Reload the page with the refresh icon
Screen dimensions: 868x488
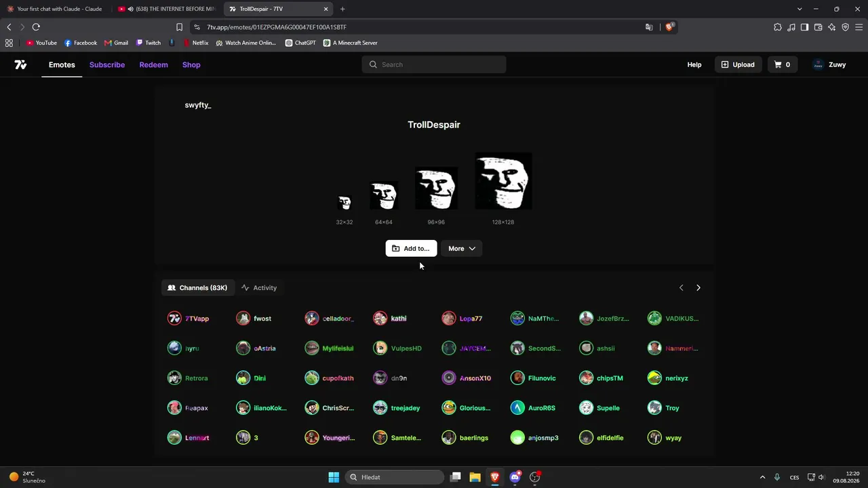(36, 27)
